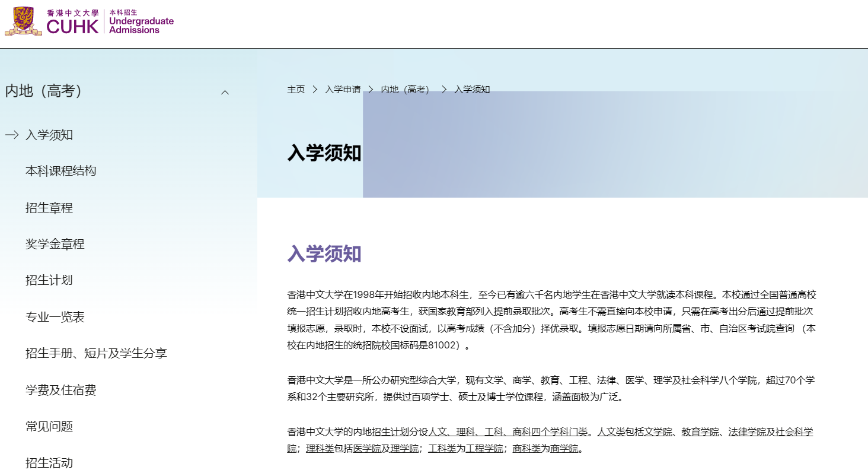Image resolution: width=868 pixels, height=476 pixels.
Task: Open the 本科课程结构 sidebar item
Action: [x=60, y=171]
